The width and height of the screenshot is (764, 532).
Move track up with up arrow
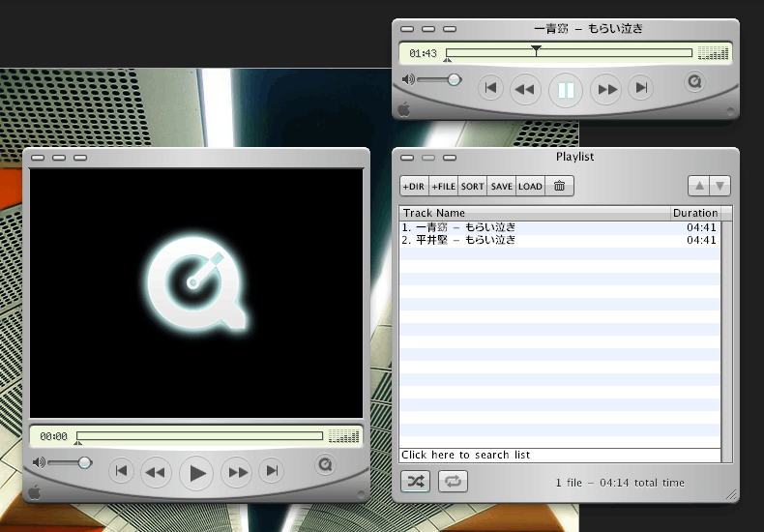(698, 186)
